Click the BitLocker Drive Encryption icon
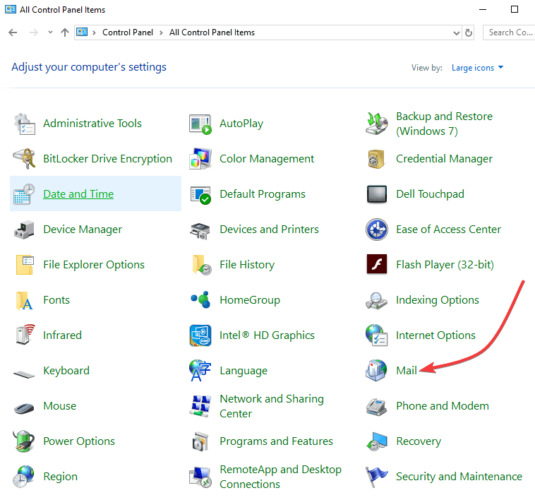 (24, 158)
